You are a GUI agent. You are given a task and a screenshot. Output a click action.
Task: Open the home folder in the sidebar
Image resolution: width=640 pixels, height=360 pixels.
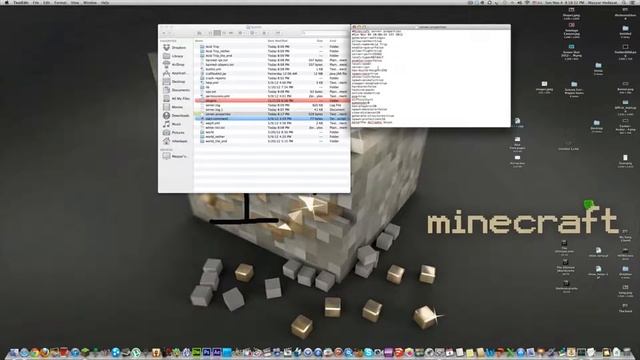coord(175,141)
